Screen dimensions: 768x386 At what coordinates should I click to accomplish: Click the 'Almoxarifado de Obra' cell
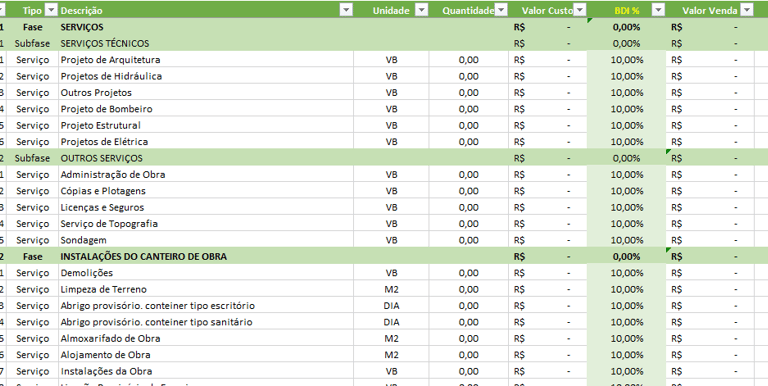click(206, 338)
